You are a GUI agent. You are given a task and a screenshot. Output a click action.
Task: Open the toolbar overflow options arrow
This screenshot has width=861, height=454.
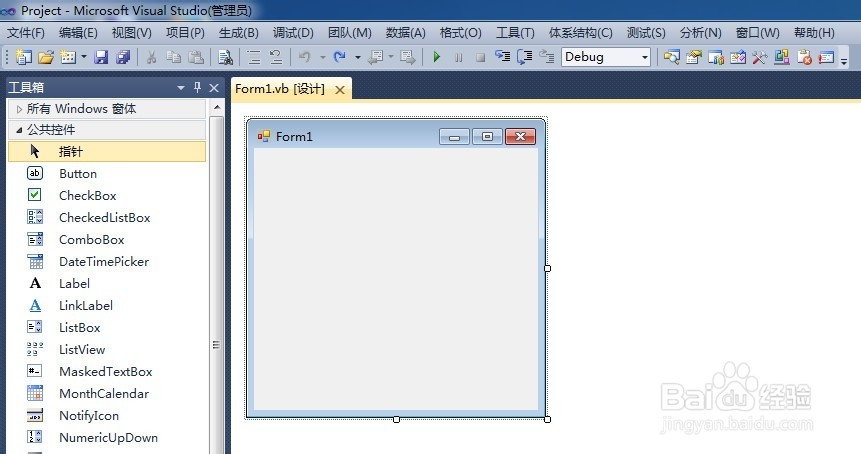click(x=844, y=59)
